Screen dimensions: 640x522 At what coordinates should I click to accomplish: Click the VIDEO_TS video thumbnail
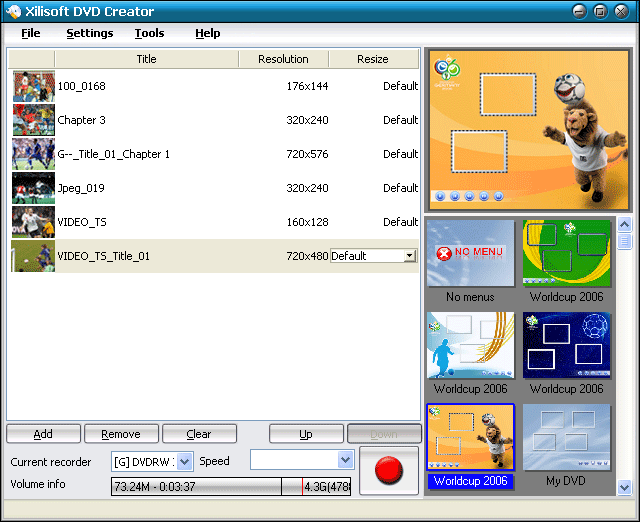coord(33,222)
